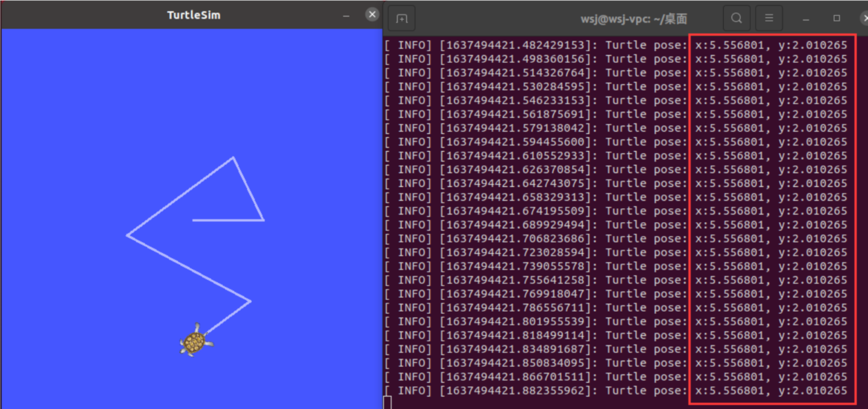Image resolution: width=868 pixels, height=409 pixels.
Task: Select log line with timestamp 1637494421.834891687
Action: click(616, 349)
